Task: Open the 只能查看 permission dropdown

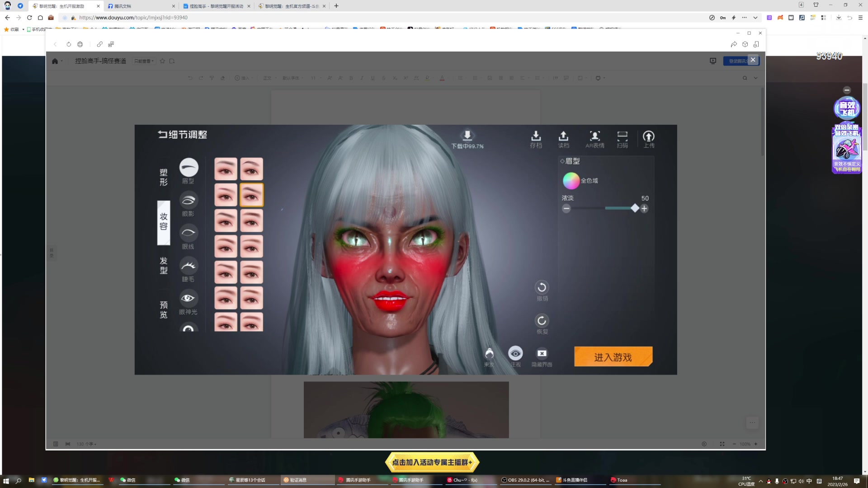Action: coord(144,61)
